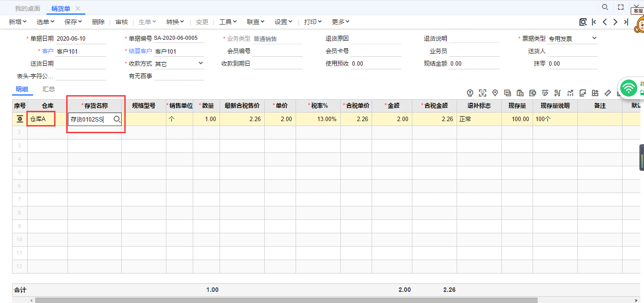Click the add-copy row icon with plus

[x=508, y=93]
